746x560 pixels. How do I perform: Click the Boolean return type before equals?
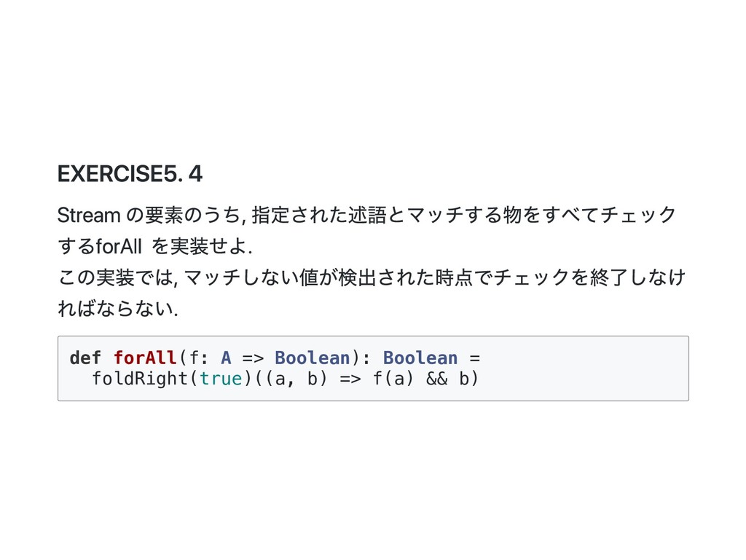click(420, 358)
